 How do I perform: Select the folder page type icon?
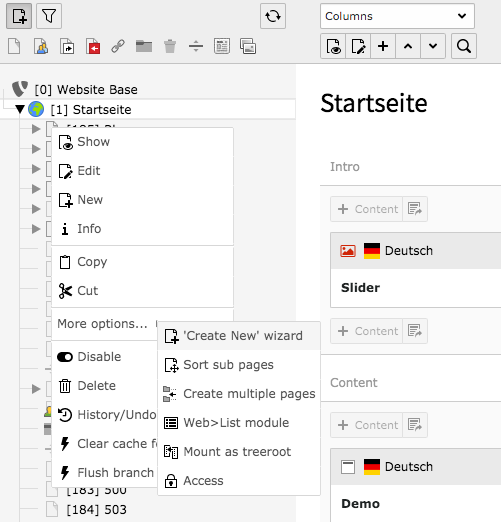pyautogui.click(x=144, y=46)
